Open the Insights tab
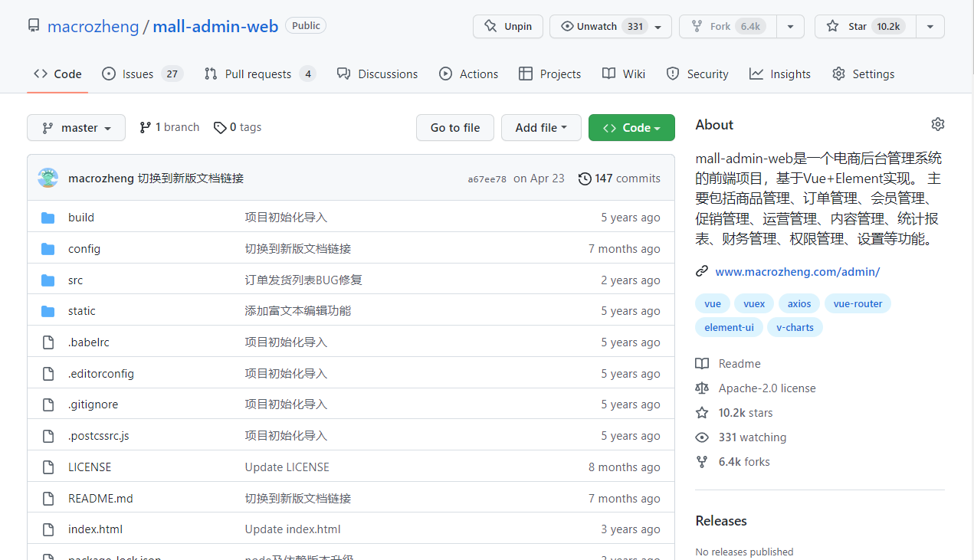 (x=780, y=74)
